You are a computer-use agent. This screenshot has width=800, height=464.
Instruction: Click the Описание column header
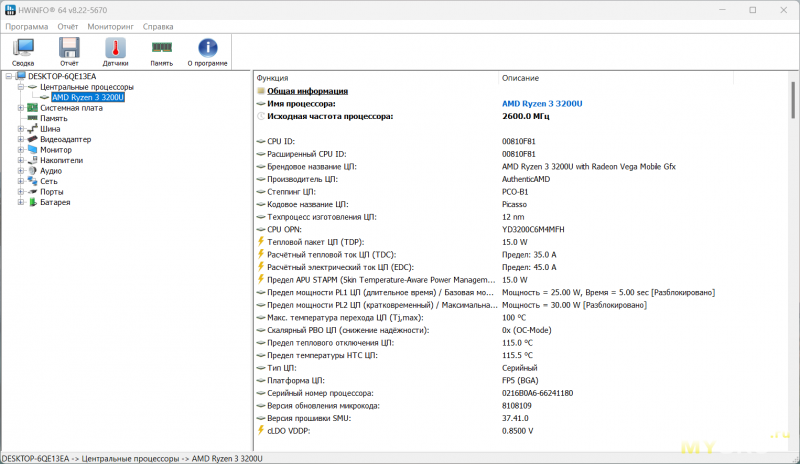pos(520,78)
